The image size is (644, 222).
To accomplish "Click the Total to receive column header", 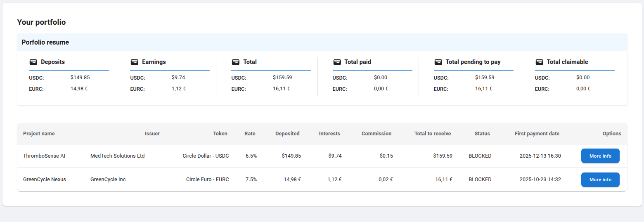I will point(433,134).
